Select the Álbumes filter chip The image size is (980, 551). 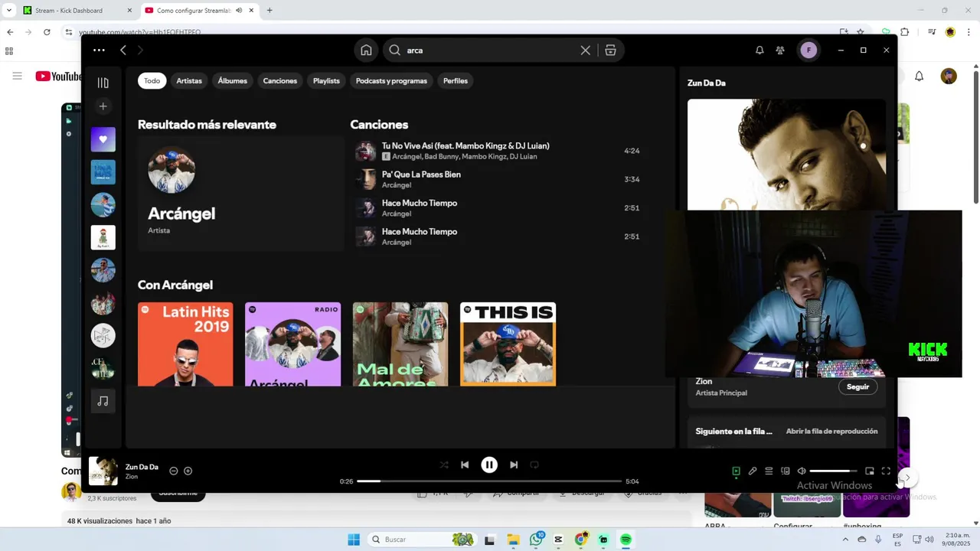point(233,81)
